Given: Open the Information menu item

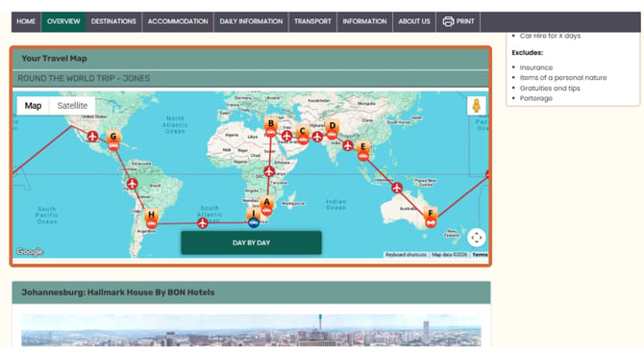Looking at the screenshot, I should pyautogui.click(x=364, y=21).
